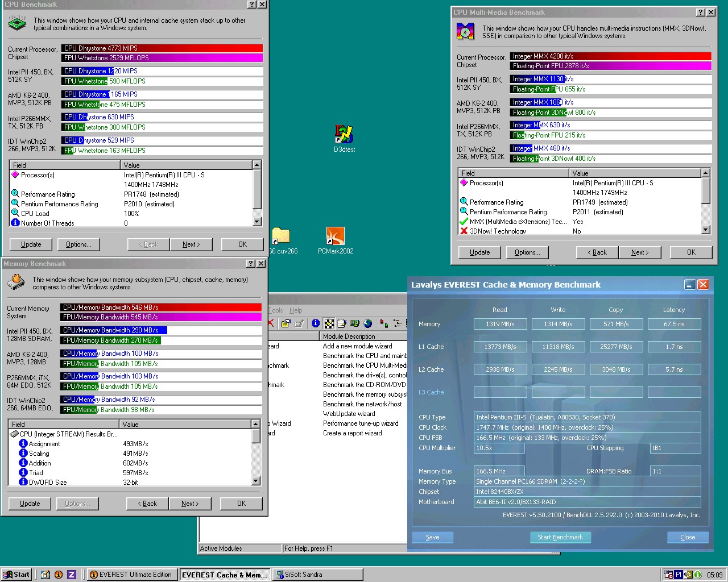Image resolution: width=728 pixels, height=582 pixels.
Task: Select the 'Add a new module wizard' row
Action: pos(358,346)
